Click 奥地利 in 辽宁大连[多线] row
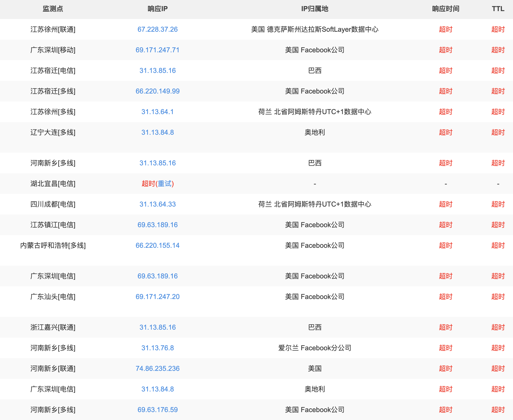Image resolution: width=513 pixels, height=420 pixels. [x=315, y=132]
